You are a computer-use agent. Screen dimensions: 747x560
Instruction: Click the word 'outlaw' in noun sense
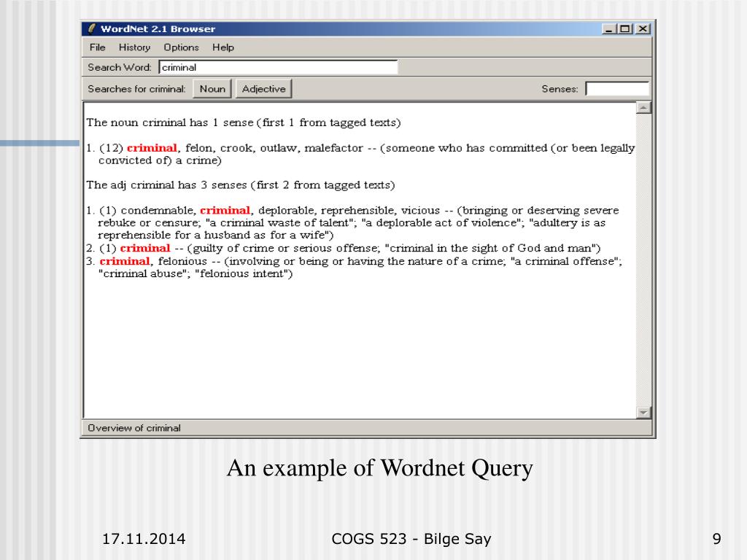click(x=279, y=148)
